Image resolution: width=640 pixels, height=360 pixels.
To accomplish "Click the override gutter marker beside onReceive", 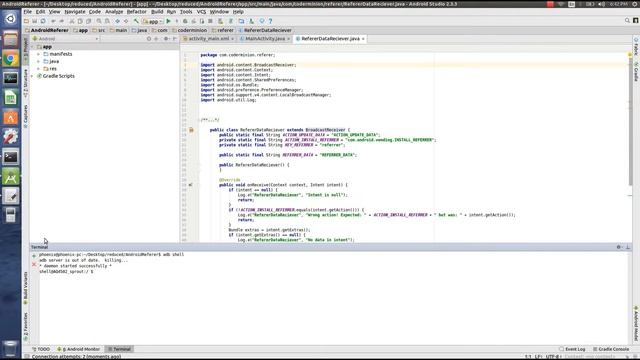I will [191, 185].
